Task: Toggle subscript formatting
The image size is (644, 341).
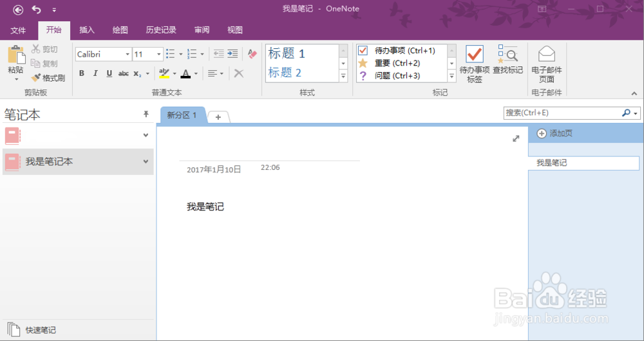Action: (x=137, y=73)
